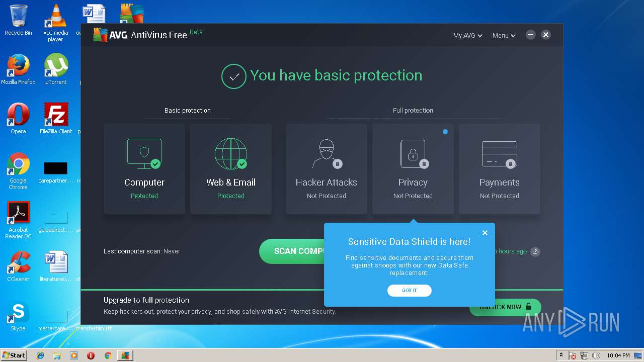Click 'Upgrade to full protection' heading
The height and width of the screenshot is (362, 644).
pos(146,300)
